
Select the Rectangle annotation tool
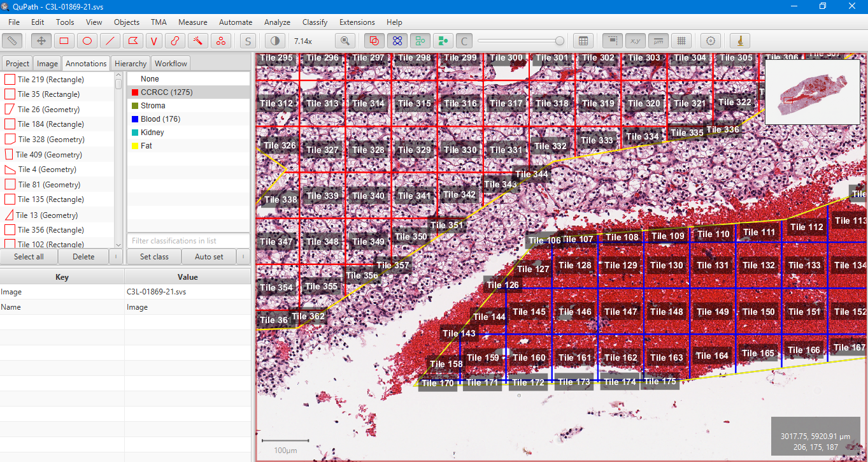(64, 40)
